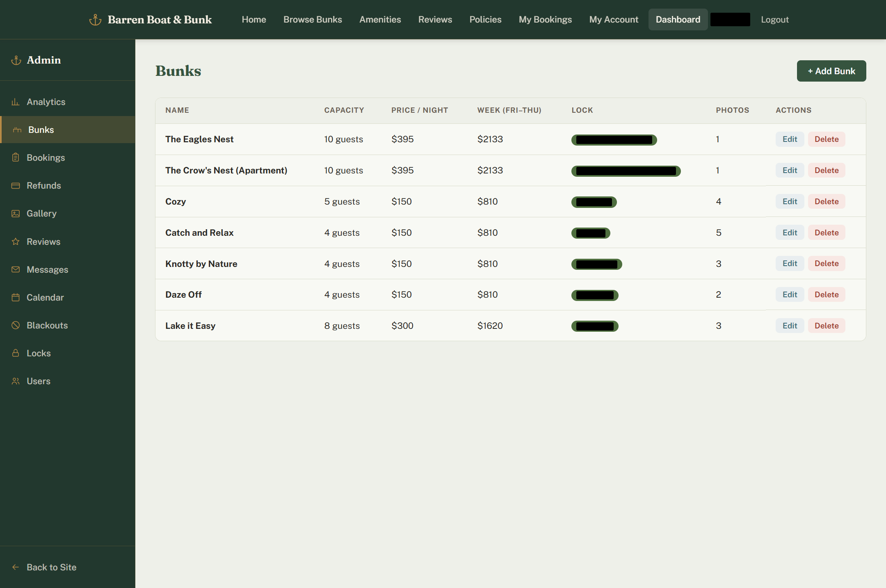Click the anchor logo icon in header
Viewport: 886px width, 588px height.
point(95,20)
